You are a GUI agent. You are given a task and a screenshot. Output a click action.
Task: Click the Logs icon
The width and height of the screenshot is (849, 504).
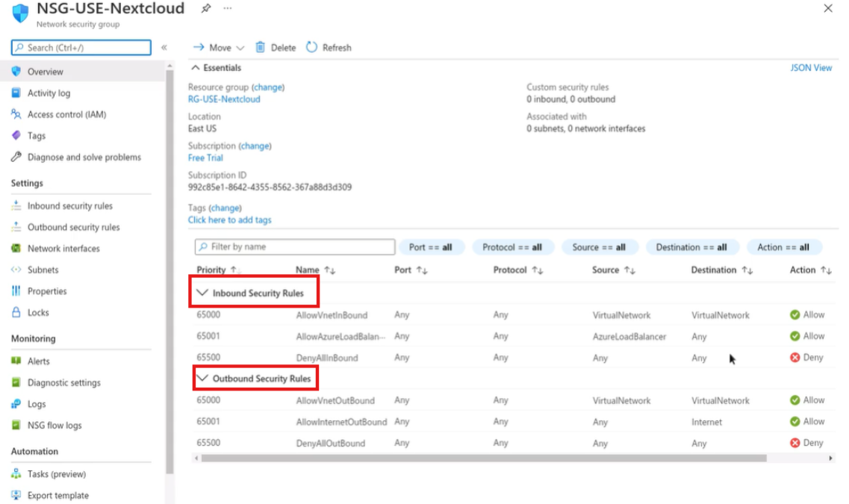click(16, 404)
